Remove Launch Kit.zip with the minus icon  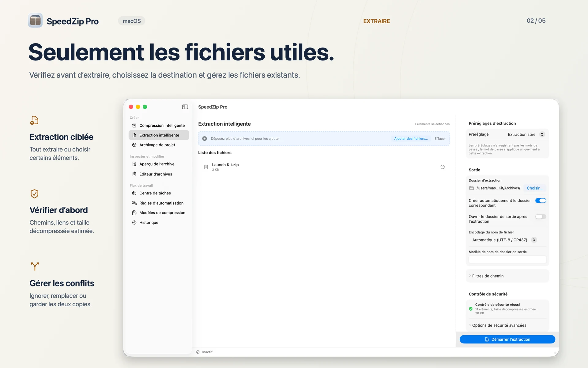click(x=443, y=167)
